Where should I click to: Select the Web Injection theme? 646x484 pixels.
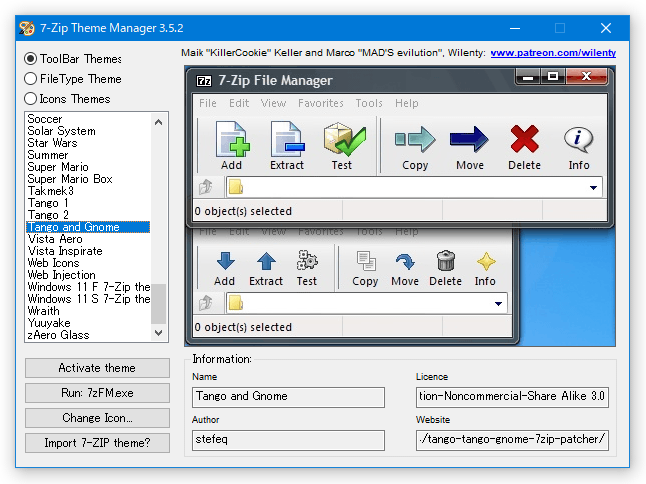pos(88,275)
